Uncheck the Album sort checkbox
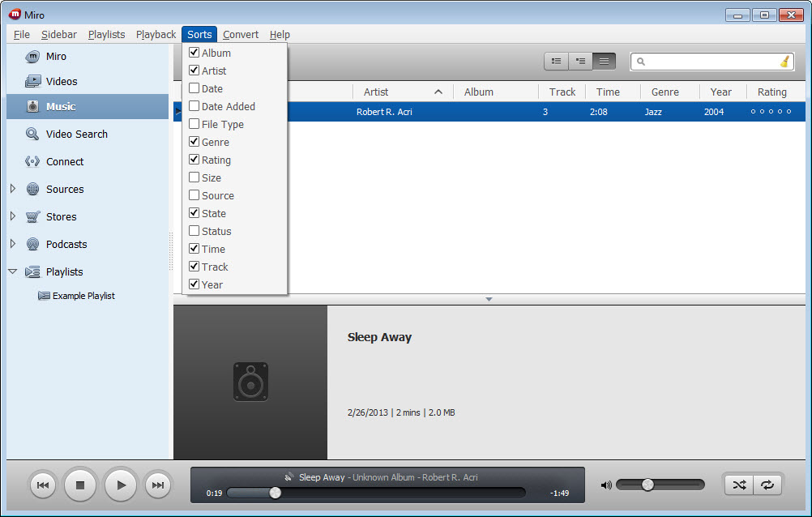This screenshot has height=517, width=812. pos(194,53)
